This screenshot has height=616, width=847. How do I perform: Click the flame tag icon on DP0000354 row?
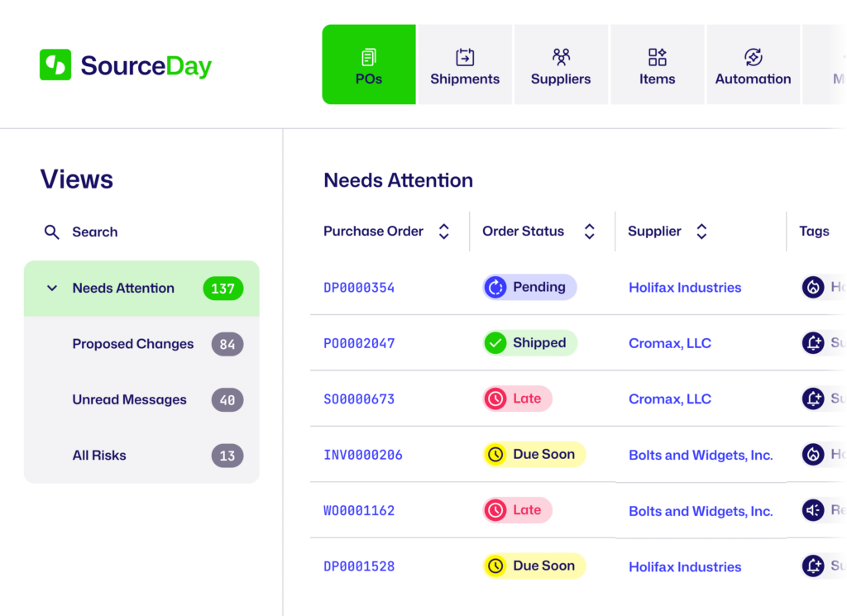pyautogui.click(x=813, y=287)
